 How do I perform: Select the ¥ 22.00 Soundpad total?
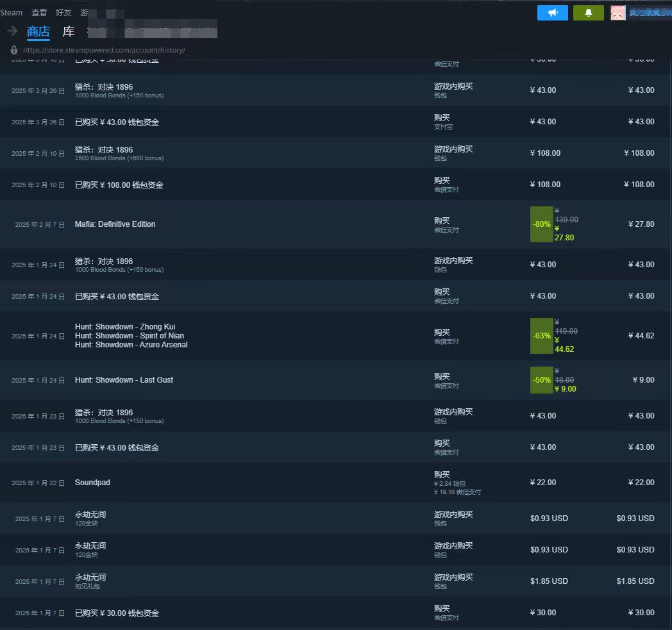641,483
